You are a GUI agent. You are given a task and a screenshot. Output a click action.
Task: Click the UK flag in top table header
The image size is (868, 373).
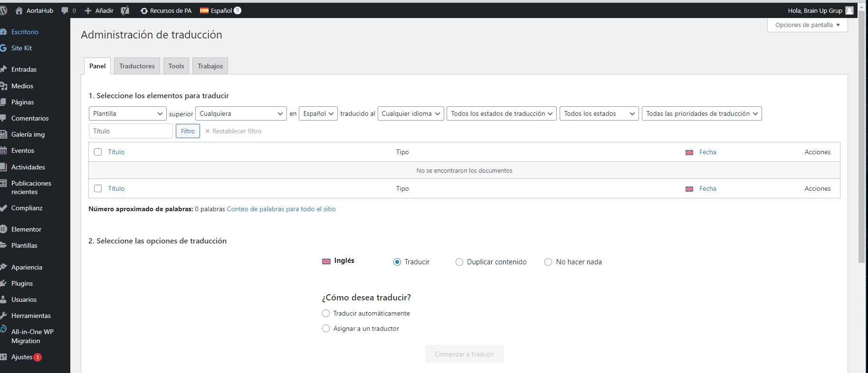(x=689, y=152)
